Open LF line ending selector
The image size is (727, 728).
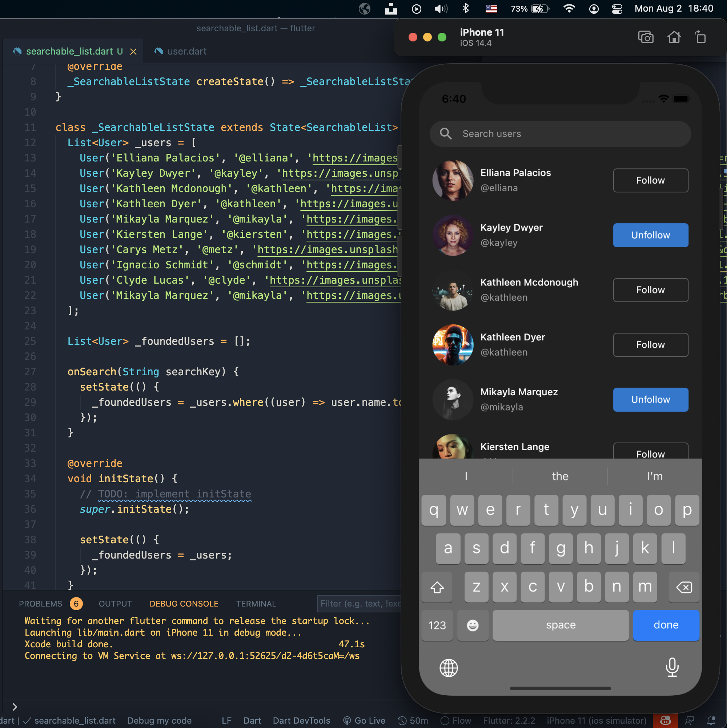(x=226, y=720)
